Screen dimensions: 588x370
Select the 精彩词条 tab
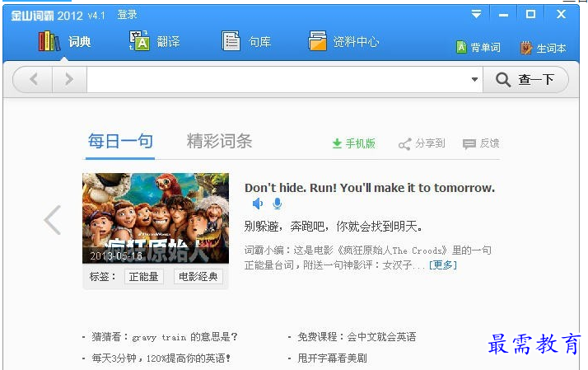pyautogui.click(x=219, y=142)
